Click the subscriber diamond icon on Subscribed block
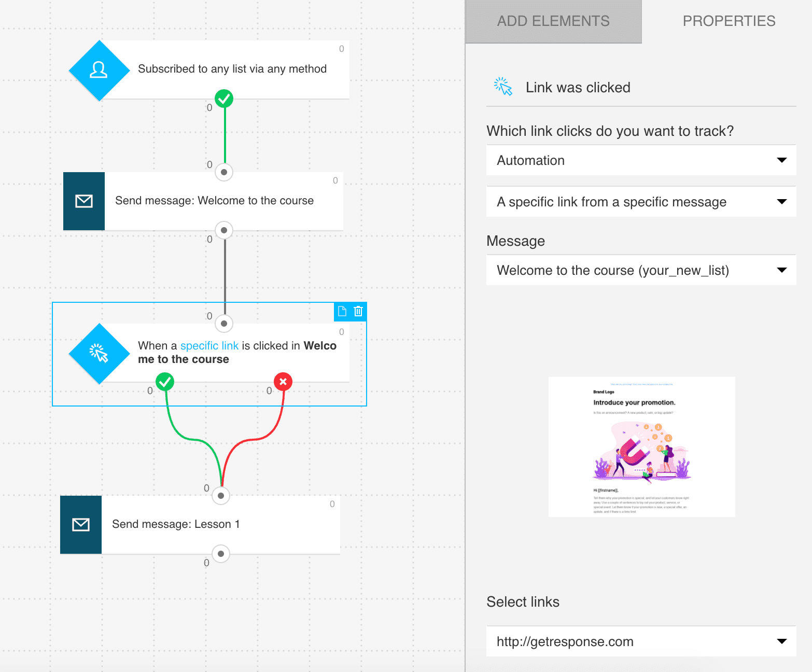The width and height of the screenshot is (812, 672). (x=99, y=71)
